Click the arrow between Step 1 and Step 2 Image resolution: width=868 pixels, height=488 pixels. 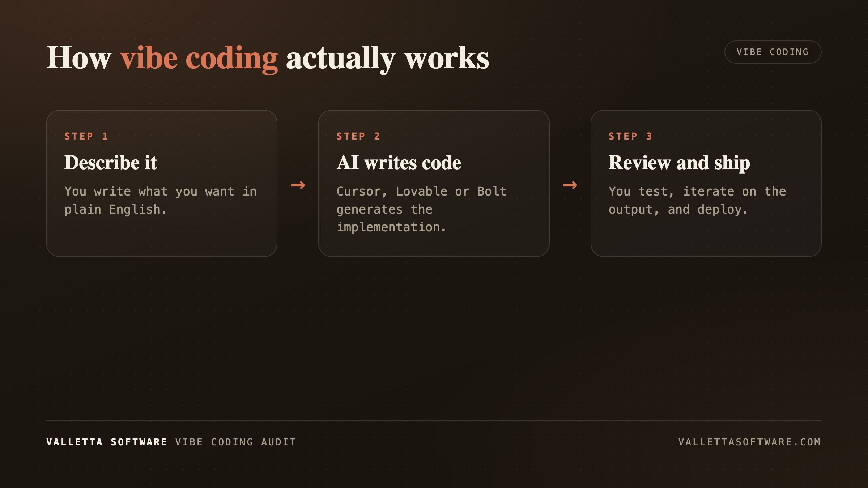[298, 185]
